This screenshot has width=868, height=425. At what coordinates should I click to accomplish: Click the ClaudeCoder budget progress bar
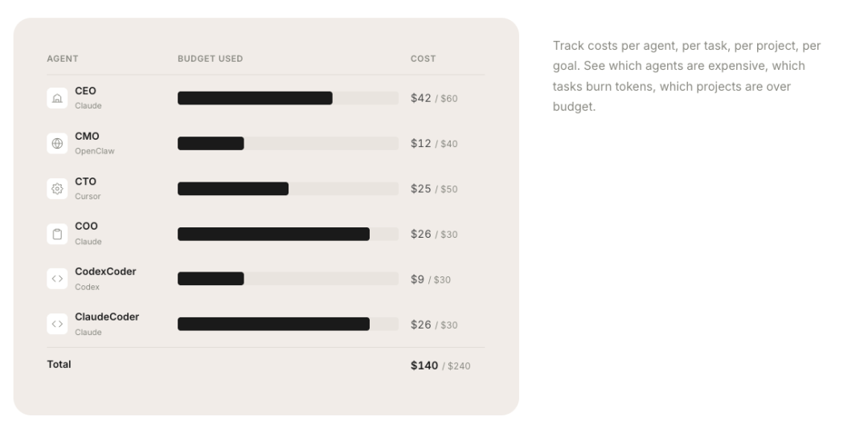pyautogui.click(x=287, y=325)
